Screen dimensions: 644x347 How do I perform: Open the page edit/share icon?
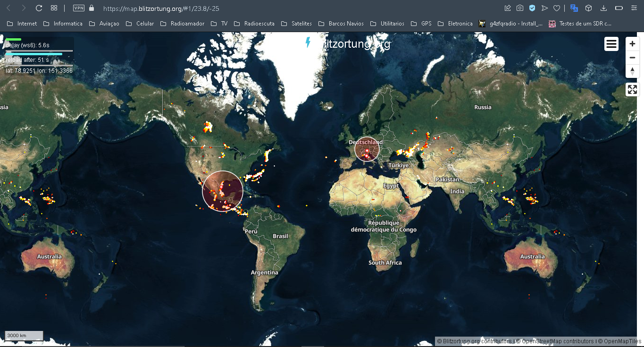tap(508, 8)
